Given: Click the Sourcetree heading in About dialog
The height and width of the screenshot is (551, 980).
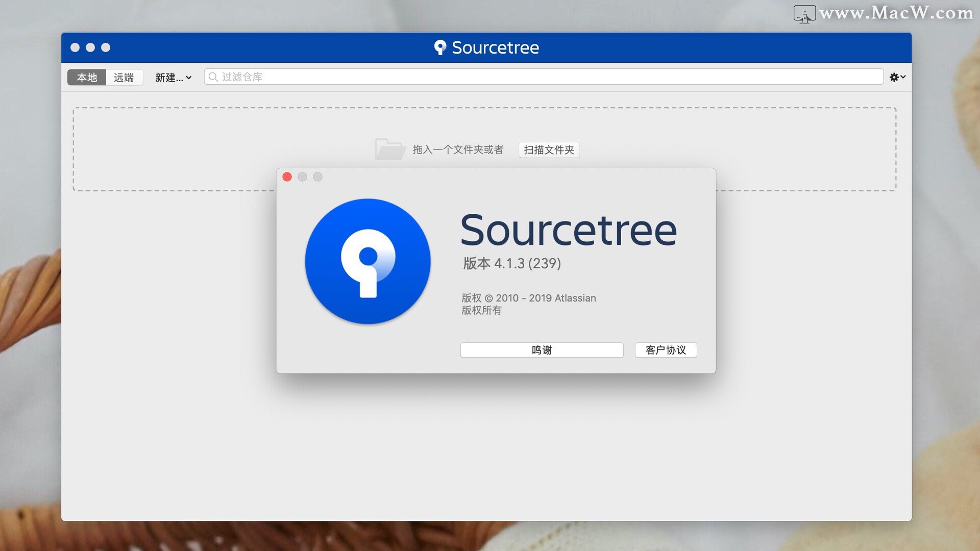Looking at the screenshot, I should 569,230.
